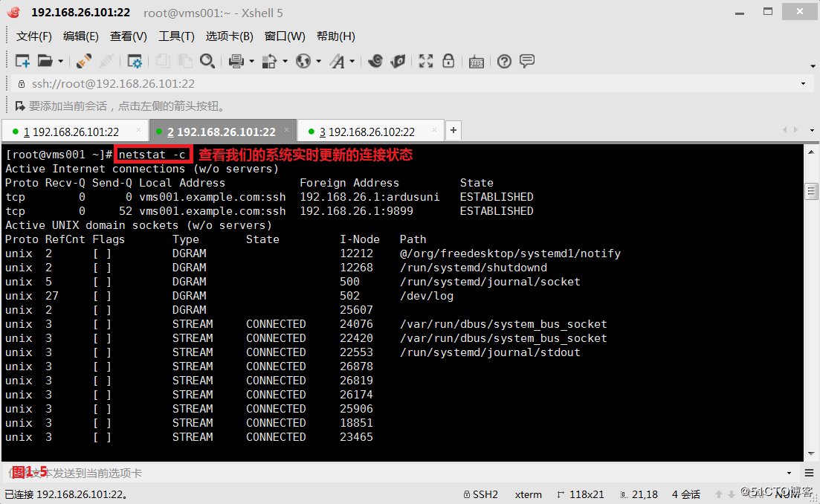Open the 帮助(H) menu
The width and height of the screenshot is (820, 504).
coord(336,36)
